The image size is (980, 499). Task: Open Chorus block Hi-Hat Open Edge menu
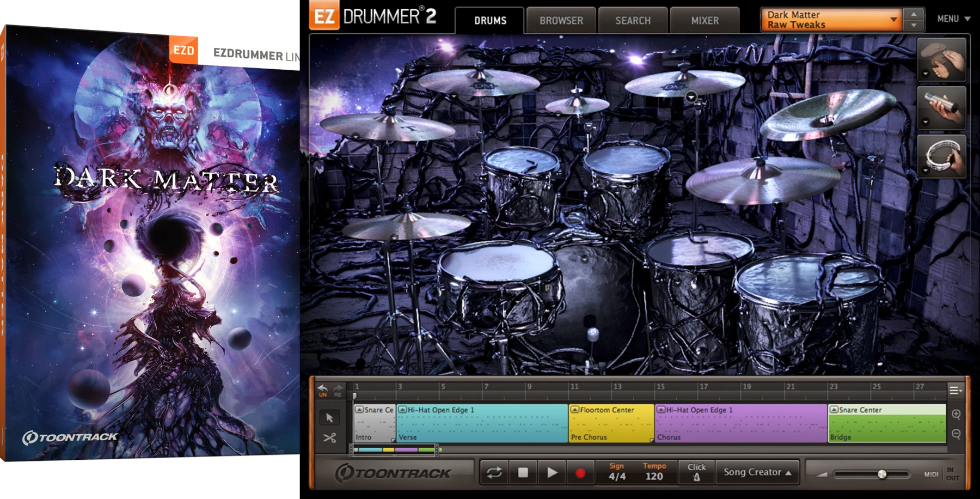tap(660, 410)
